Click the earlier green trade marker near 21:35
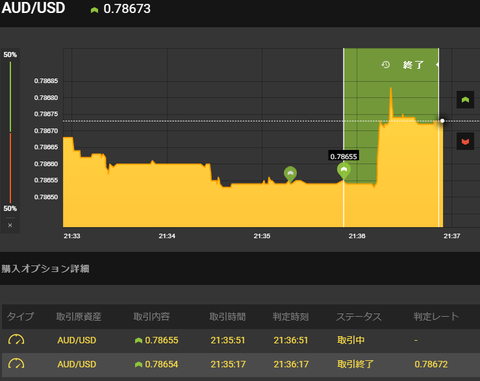Viewport: 480px width, 381px height. 290,174
